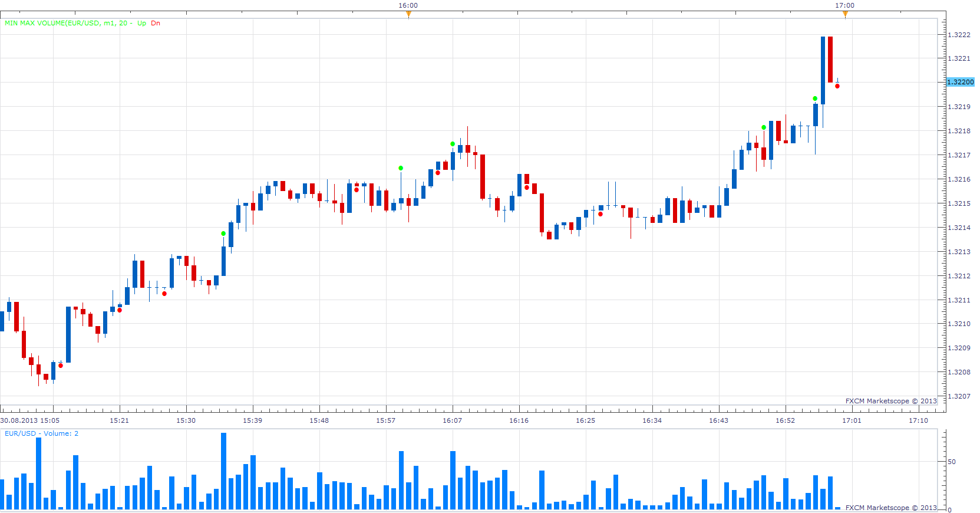Click the 15:21 time axis label

pyautogui.click(x=119, y=420)
